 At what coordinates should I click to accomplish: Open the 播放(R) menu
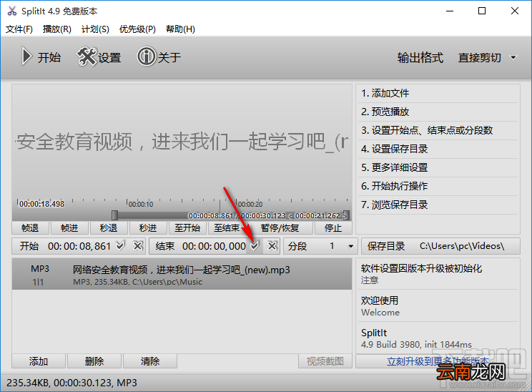57,29
